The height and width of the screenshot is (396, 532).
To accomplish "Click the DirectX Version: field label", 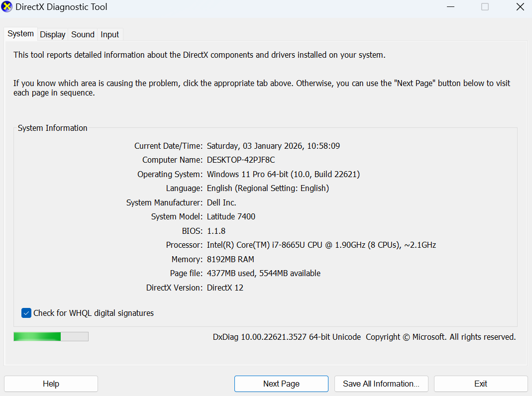I will [x=174, y=288].
